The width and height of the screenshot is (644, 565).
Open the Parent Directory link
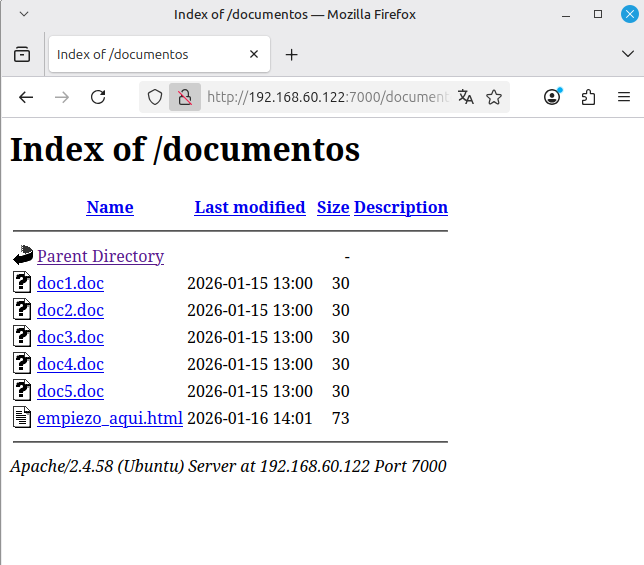(100, 256)
